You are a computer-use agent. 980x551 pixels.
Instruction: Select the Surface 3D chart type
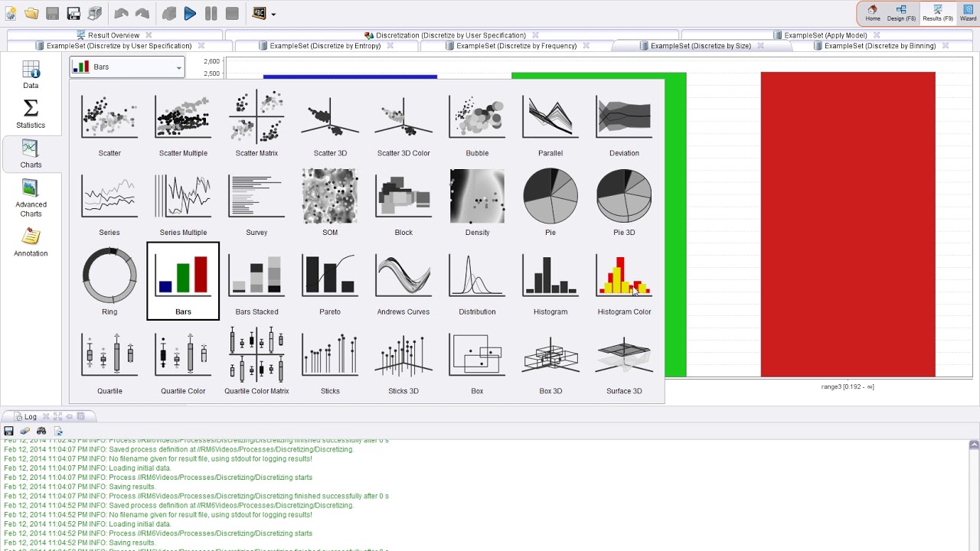[x=624, y=361]
